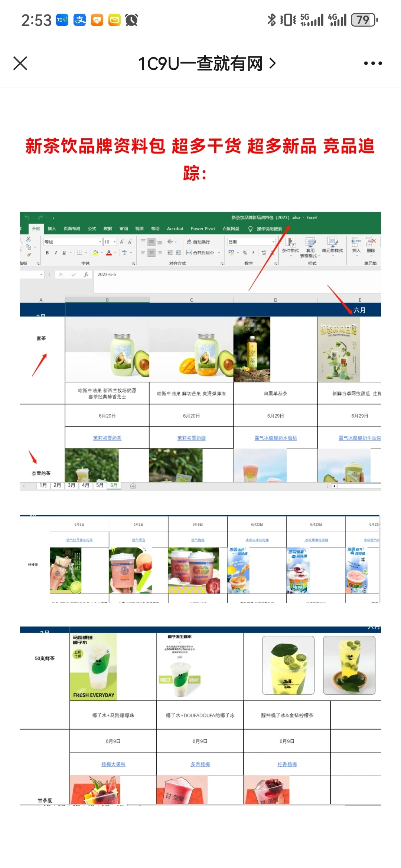The height and width of the screenshot is (868, 401).
Task: Select column B header in Excel
Action: (x=107, y=300)
